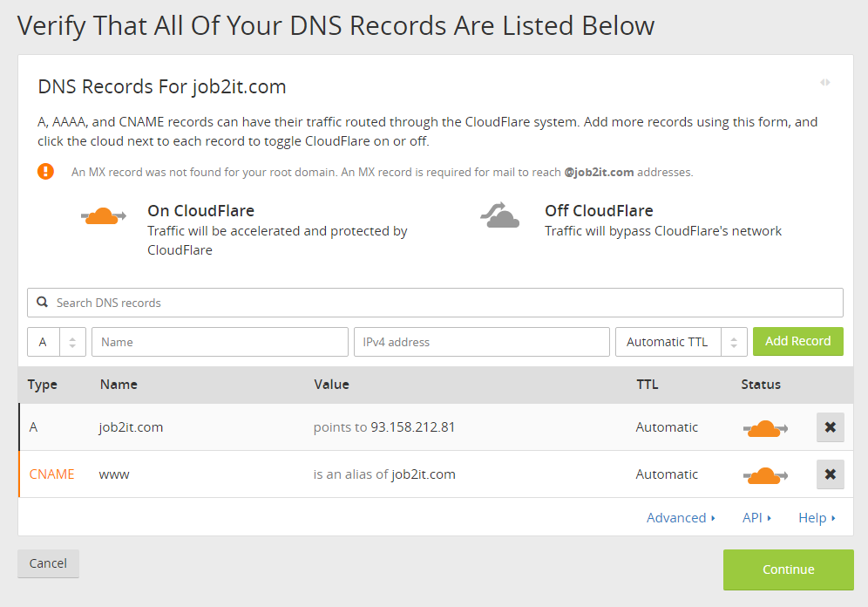This screenshot has width=868, height=607.
Task: Click the A type cell in first row
Action: click(33, 427)
